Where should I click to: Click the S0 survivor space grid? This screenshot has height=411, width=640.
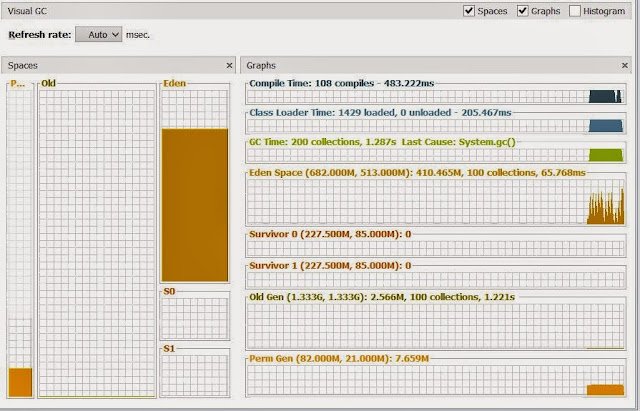point(195,318)
